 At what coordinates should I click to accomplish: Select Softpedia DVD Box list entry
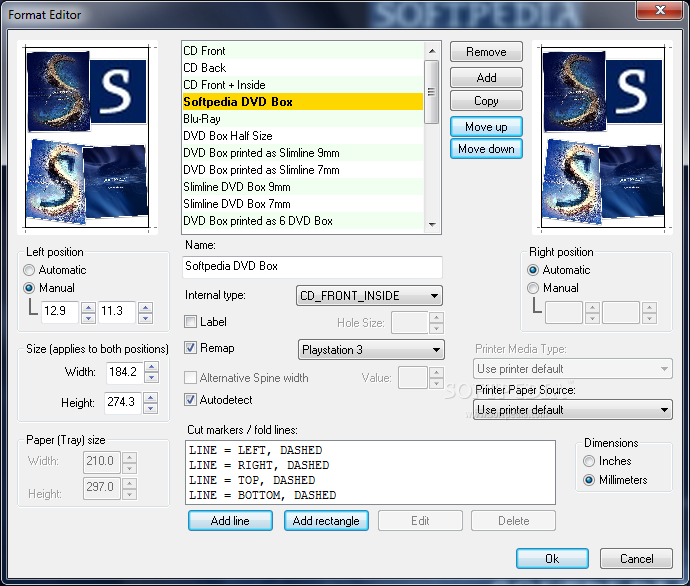(x=303, y=102)
